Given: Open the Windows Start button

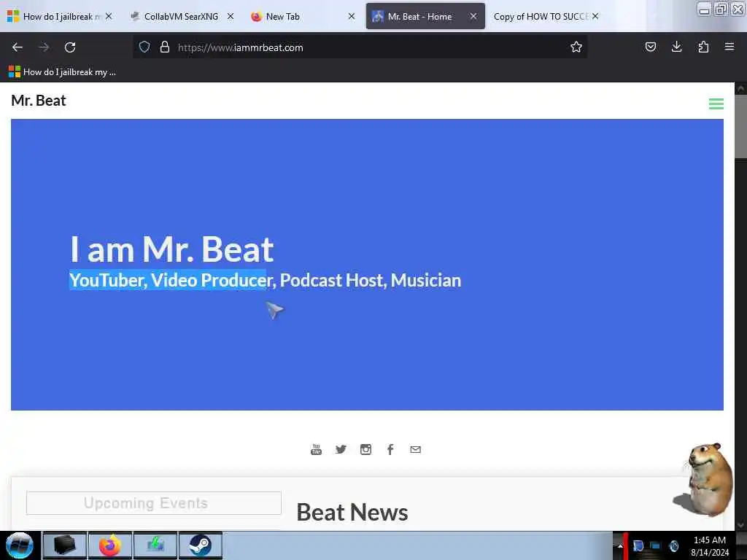Looking at the screenshot, I should 20,545.
